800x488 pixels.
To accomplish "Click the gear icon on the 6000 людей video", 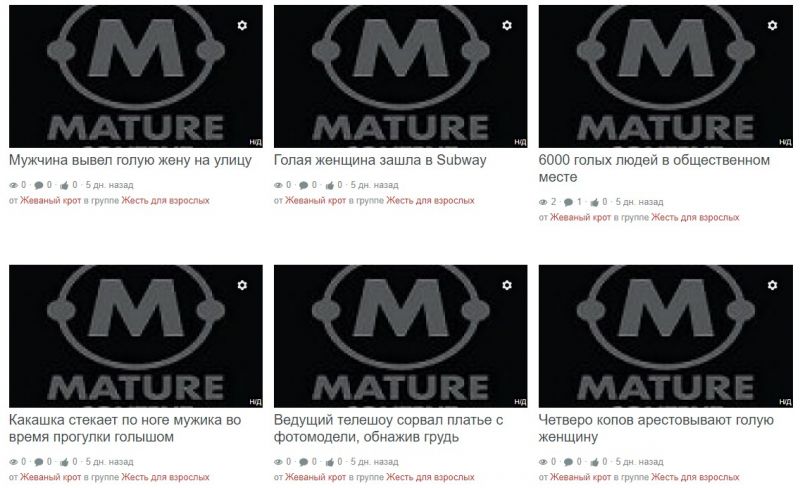I will [772, 25].
